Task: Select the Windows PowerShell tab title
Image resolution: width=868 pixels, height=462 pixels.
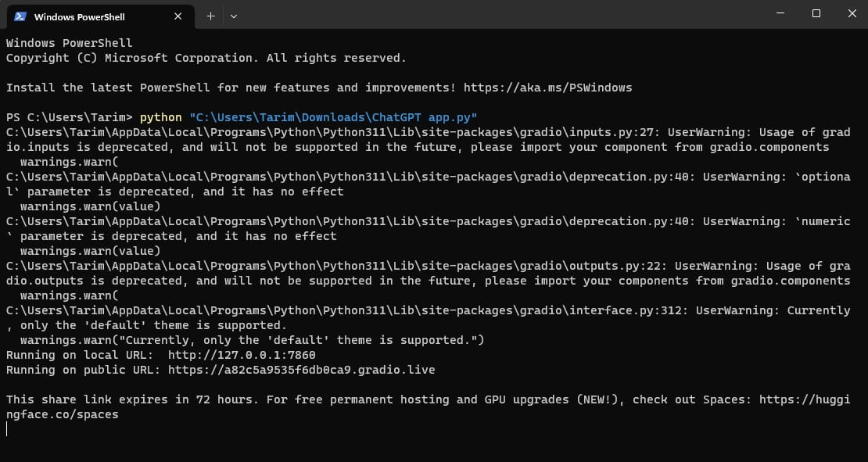Action: pos(79,16)
